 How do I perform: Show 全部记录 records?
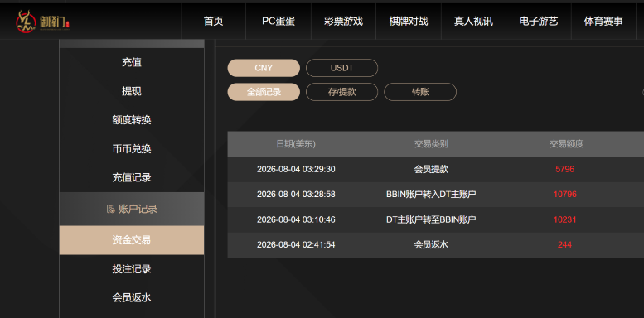[x=264, y=92]
